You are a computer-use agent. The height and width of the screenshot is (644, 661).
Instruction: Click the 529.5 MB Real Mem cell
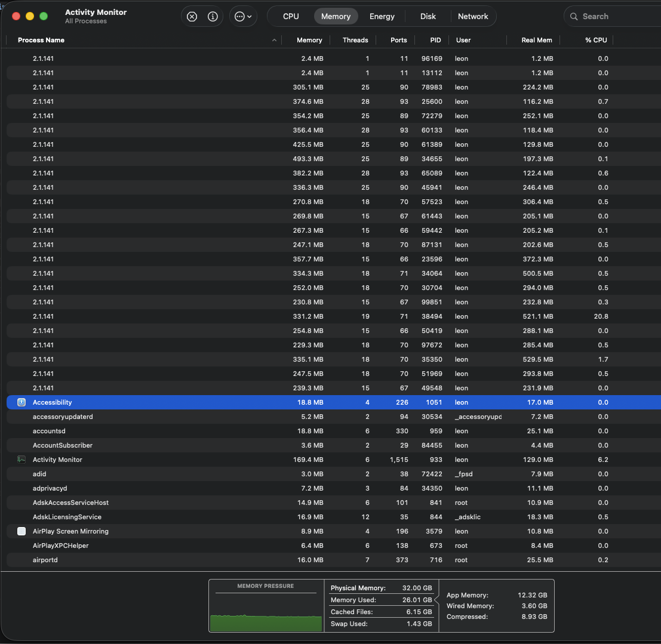click(538, 359)
